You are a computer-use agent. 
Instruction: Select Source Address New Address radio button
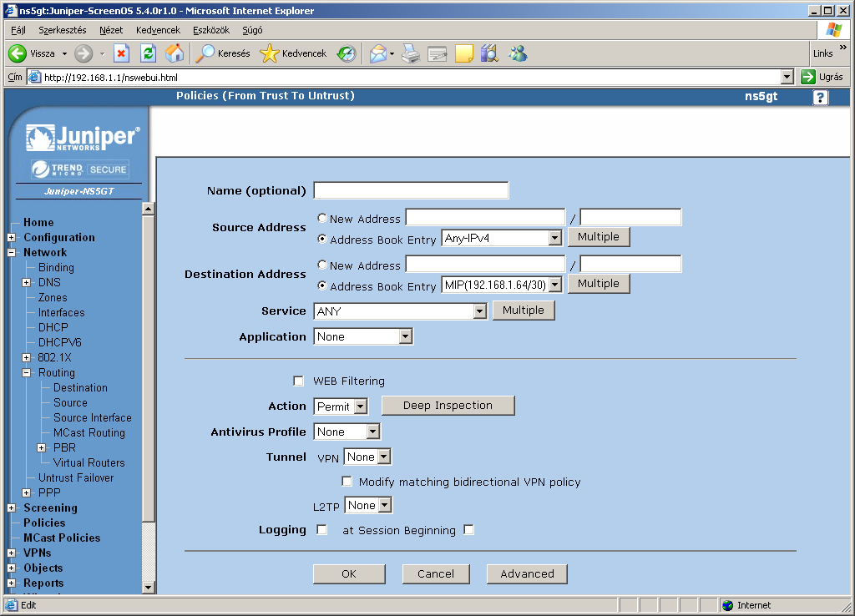click(322, 219)
